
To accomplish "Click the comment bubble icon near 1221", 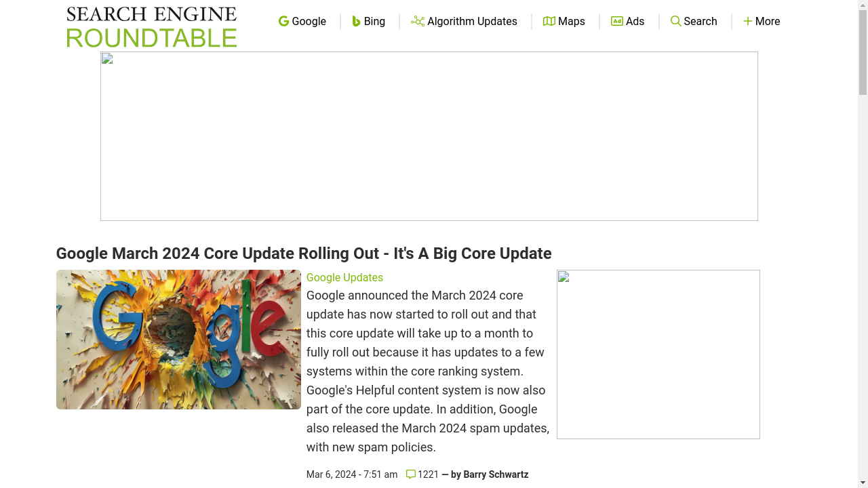I will point(411,474).
